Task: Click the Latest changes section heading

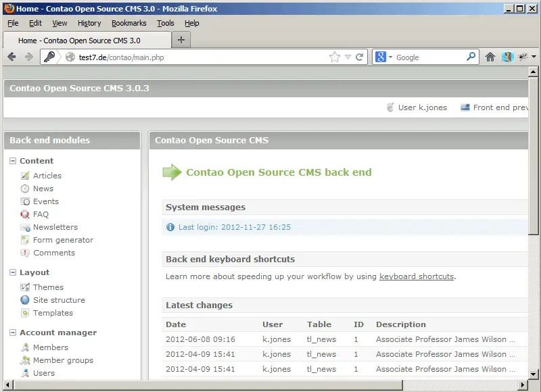Action: 199,305
